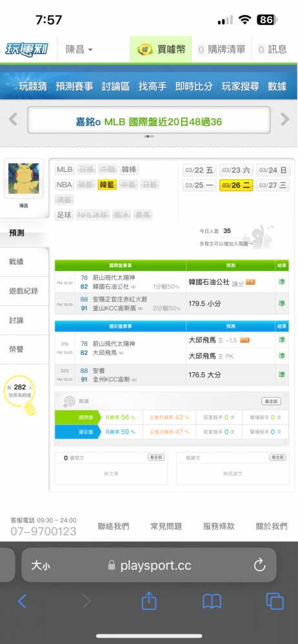Open the Safari share sheet
298x644 pixels.
[149, 601]
